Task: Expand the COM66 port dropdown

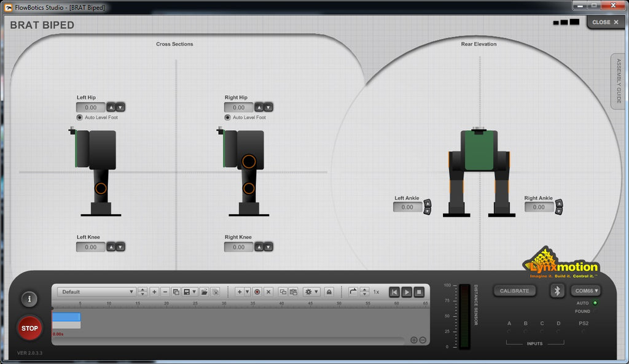Action: (586, 291)
